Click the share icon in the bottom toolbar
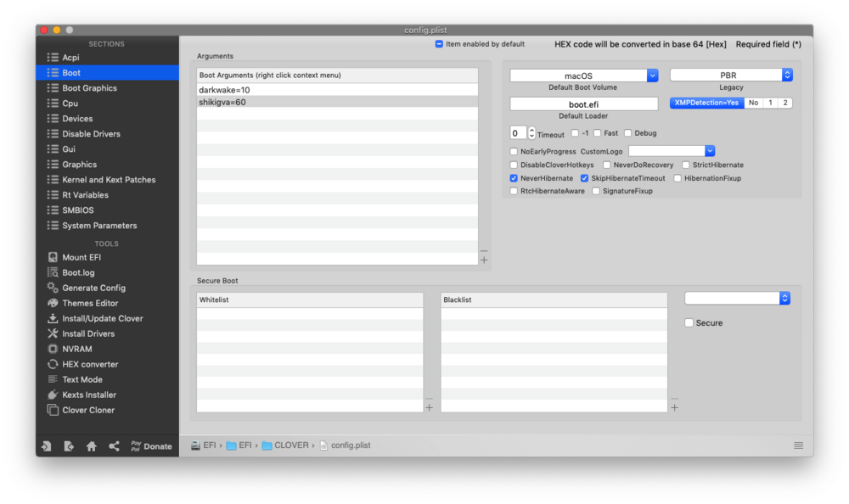 [114, 446]
